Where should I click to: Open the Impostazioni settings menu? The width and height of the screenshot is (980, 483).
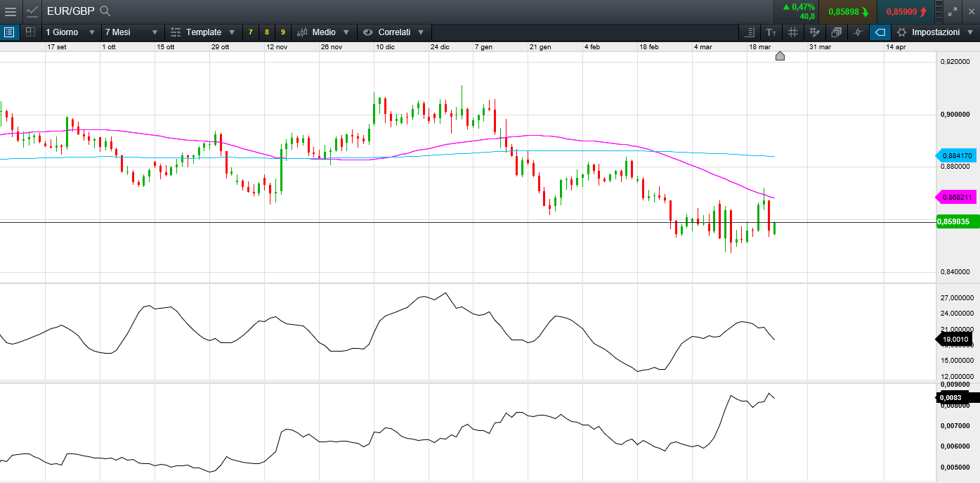coord(935,32)
